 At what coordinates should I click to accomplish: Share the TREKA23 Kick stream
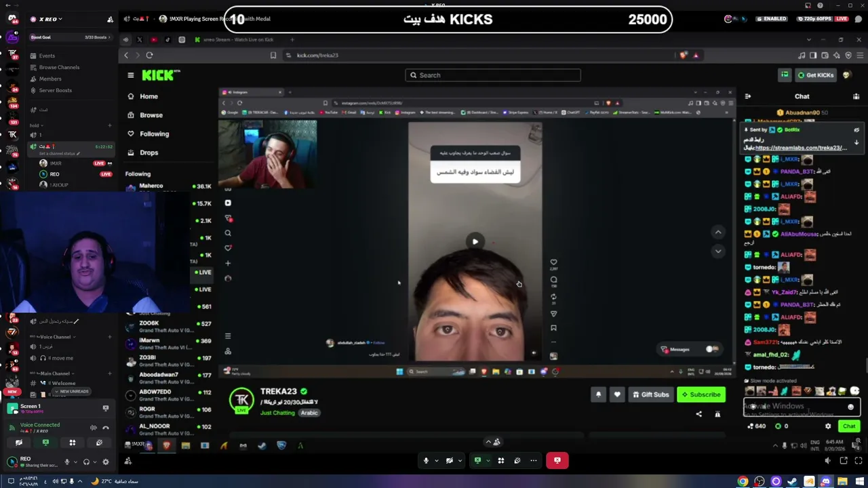699,414
